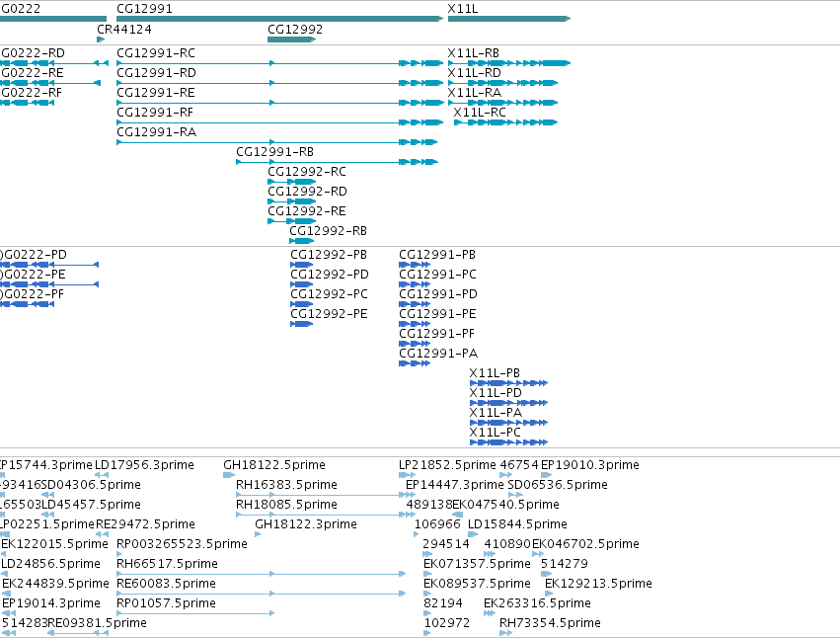This screenshot has height=638, width=840.
Task: Open the X11L-RC transcript label
Action: [480, 113]
